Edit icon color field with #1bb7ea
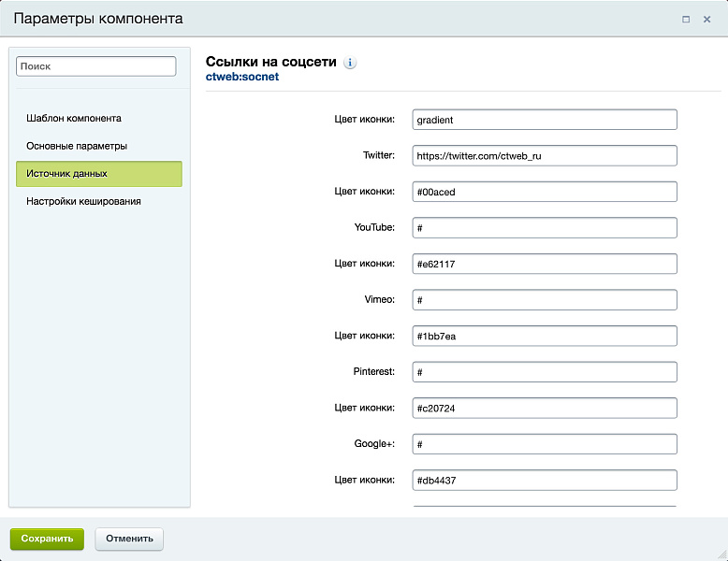The width and height of the screenshot is (728, 561). [x=544, y=336]
